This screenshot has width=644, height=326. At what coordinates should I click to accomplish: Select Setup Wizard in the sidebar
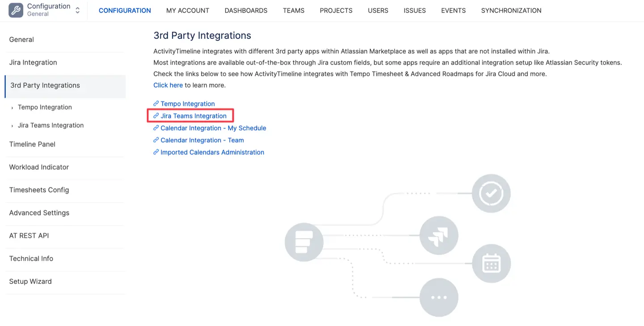tap(30, 281)
